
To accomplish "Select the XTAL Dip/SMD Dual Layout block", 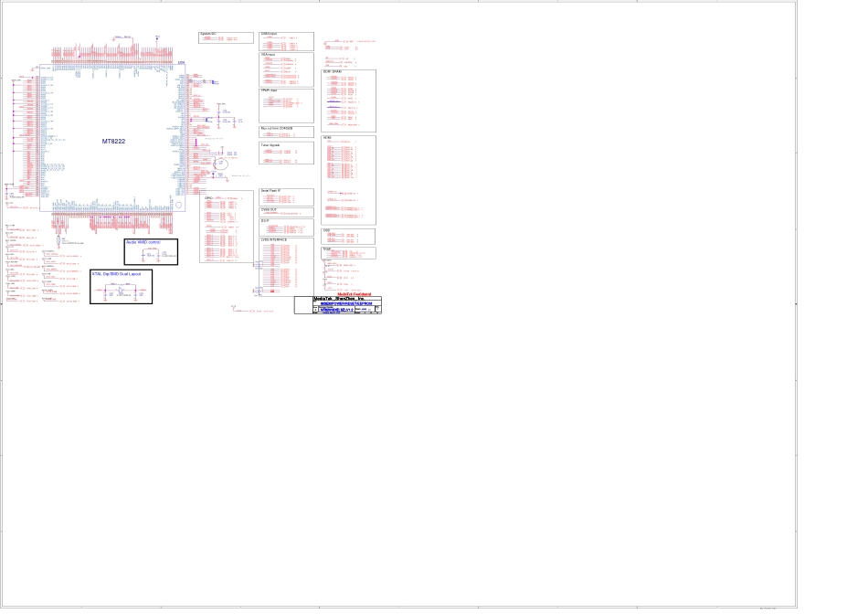I will [121, 287].
